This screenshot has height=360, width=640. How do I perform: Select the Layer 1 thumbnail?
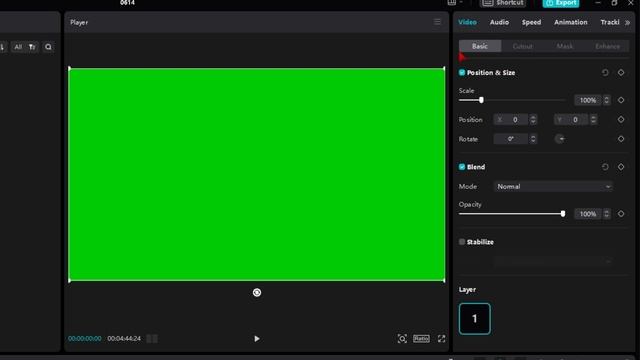[475, 319]
